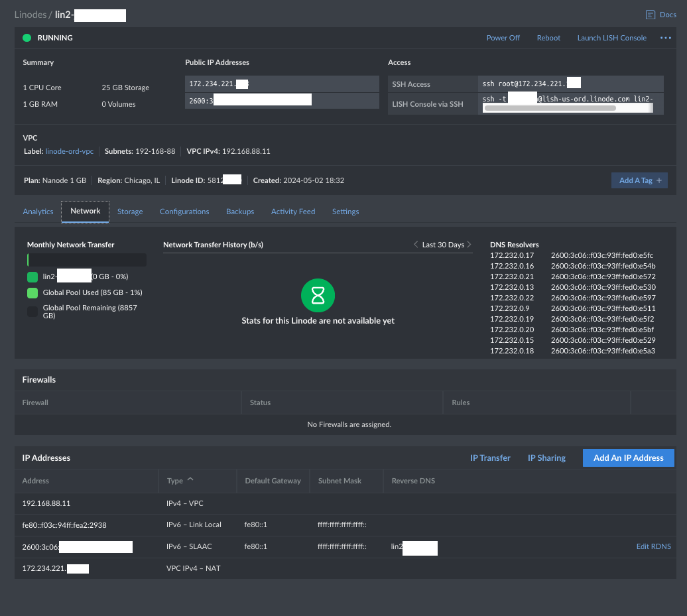Click Add An IP Address button
687x616 pixels.
coord(628,458)
